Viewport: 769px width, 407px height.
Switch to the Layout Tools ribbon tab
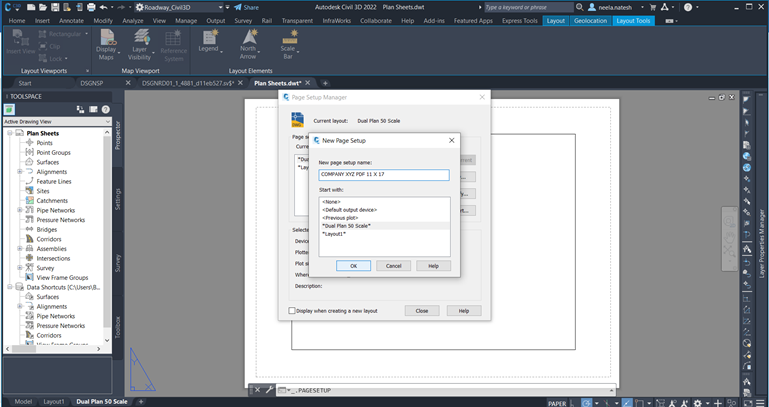633,21
